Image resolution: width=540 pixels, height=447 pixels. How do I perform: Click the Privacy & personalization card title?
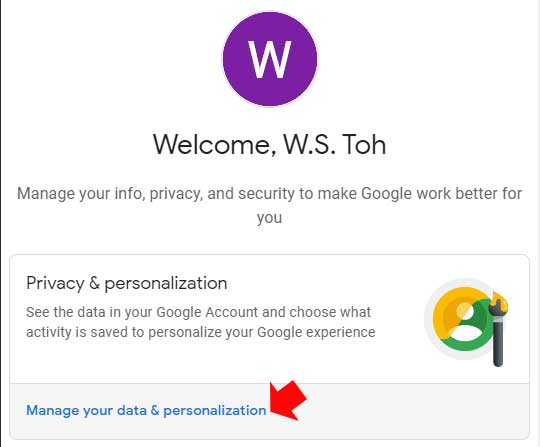(x=126, y=283)
